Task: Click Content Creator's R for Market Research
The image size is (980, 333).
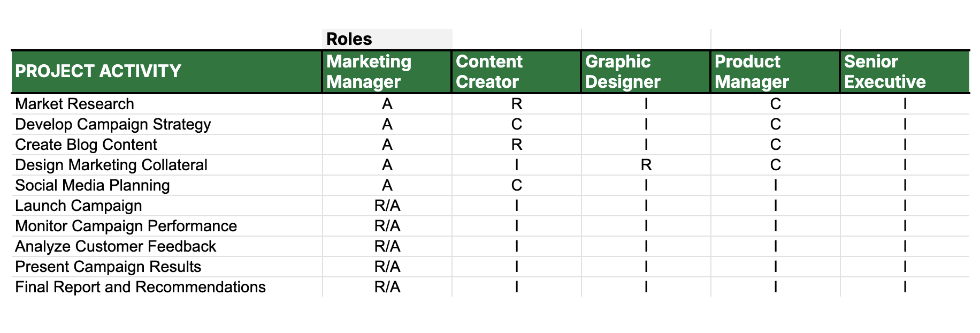Action: pos(516,104)
